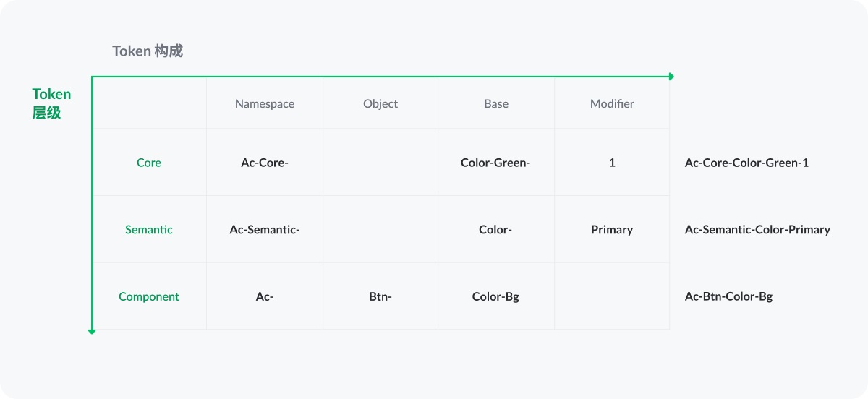
Task: Click the Modifier column header
Action: point(612,103)
